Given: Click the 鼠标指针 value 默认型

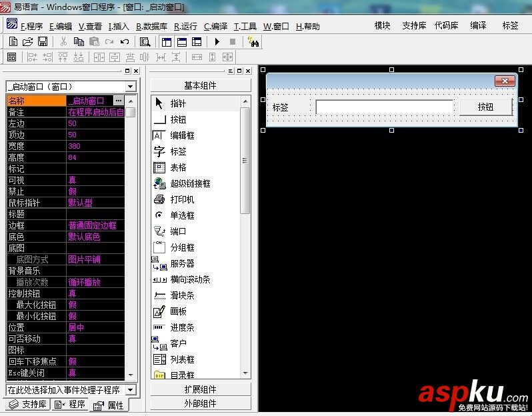Looking at the screenshot, I should [96, 203].
